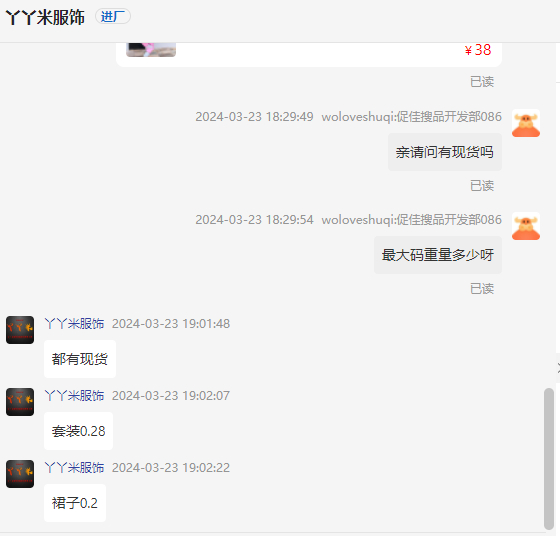The width and height of the screenshot is (560, 536).
Task: Click the 进厂 badge next to shop name
Action: tap(113, 16)
